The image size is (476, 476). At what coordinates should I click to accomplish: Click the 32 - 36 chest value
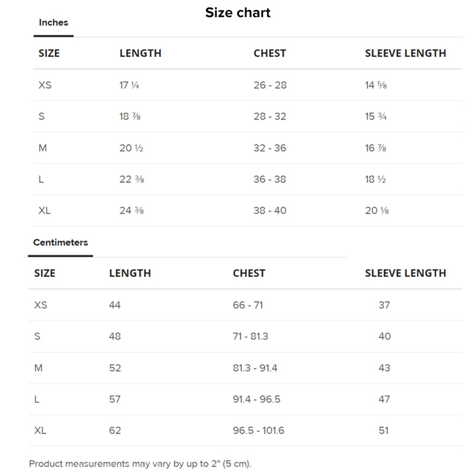click(x=270, y=148)
